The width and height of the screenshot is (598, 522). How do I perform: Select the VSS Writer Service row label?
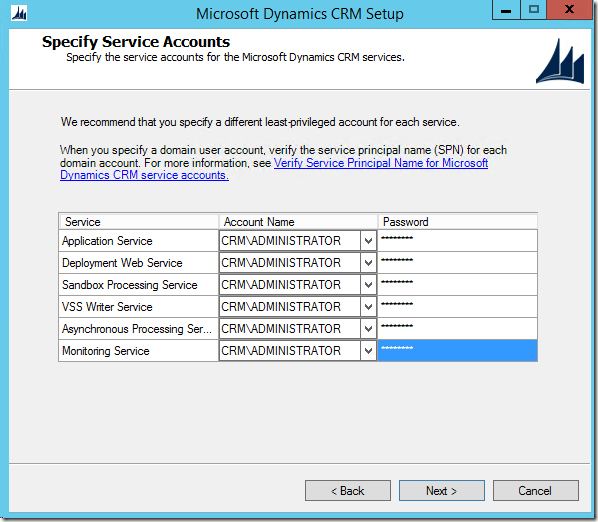point(107,307)
